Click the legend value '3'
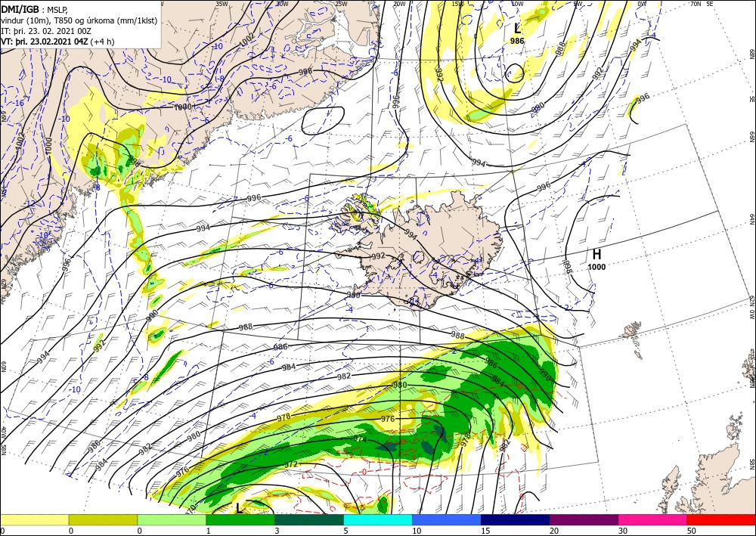 click(277, 531)
